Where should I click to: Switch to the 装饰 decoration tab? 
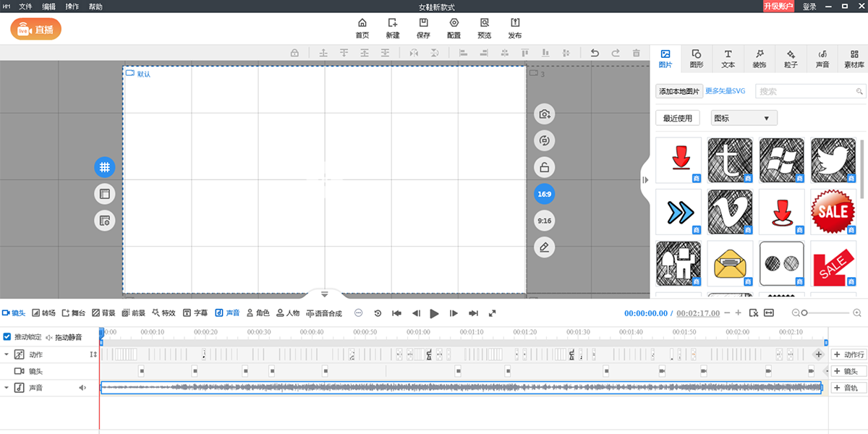pos(759,59)
